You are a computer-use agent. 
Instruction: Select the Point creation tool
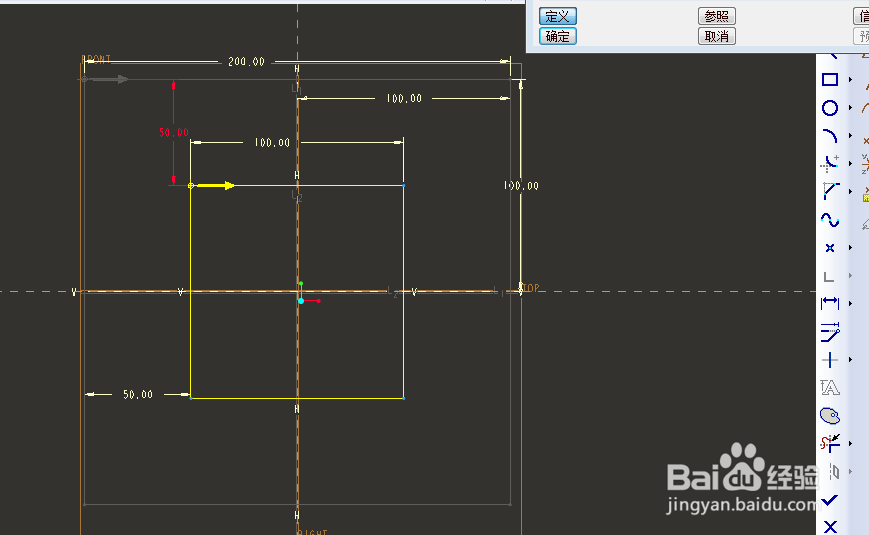(830, 248)
